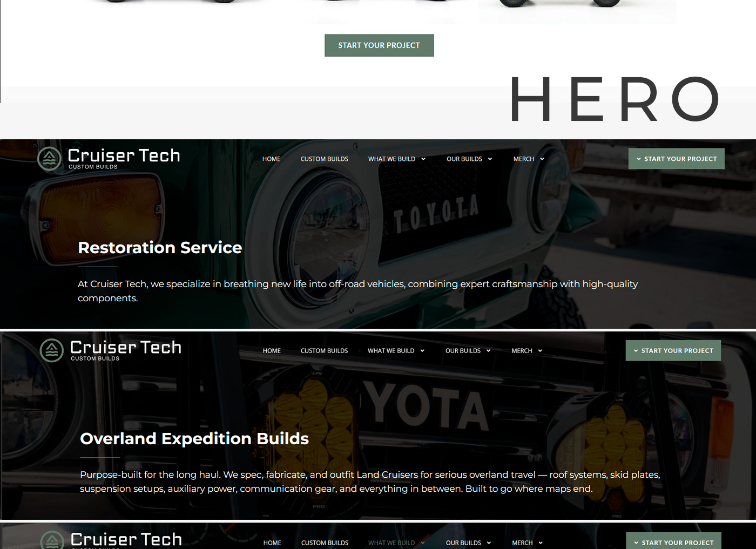Click Cruiser Tech logo in Restoration Service header
756x549 pixels.
pos(109,159)
